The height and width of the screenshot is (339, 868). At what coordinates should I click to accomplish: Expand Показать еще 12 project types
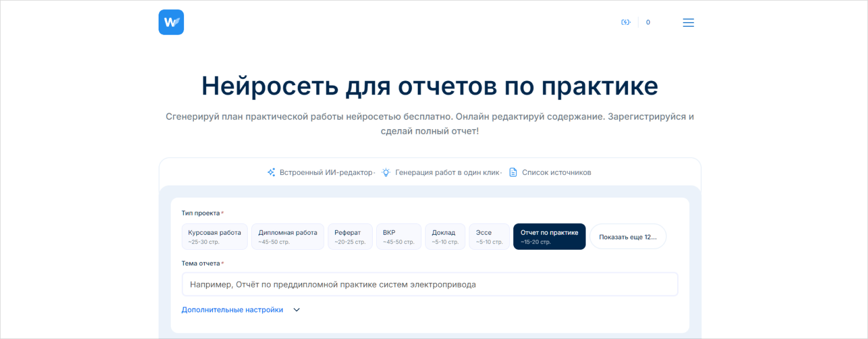[x=628, y=237]
